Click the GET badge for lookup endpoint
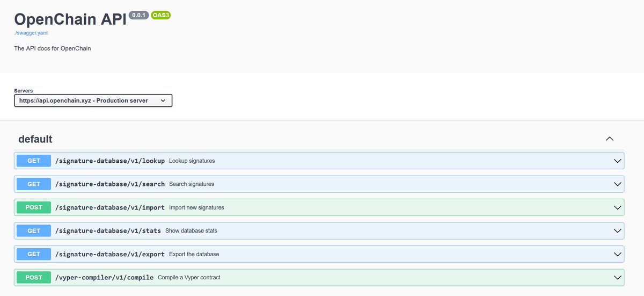The width and height of the screenshot is (644, 296). pyautogui.click(x=34, y=161)
